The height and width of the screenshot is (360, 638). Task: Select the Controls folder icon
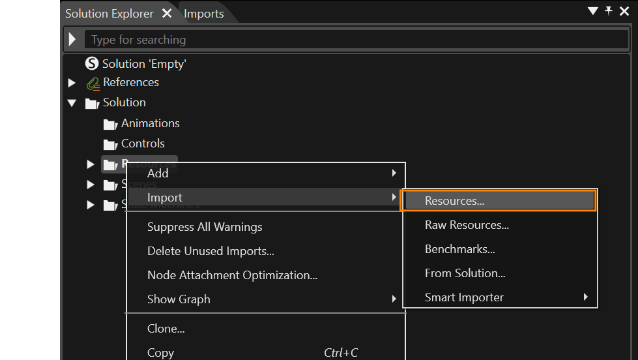point(110,144)
